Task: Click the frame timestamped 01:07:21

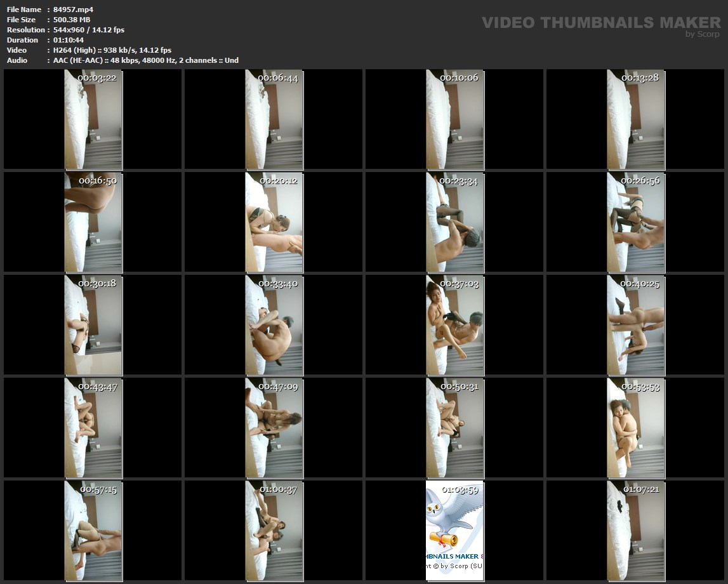Action: pyautogui.click(x=635, y=531)
